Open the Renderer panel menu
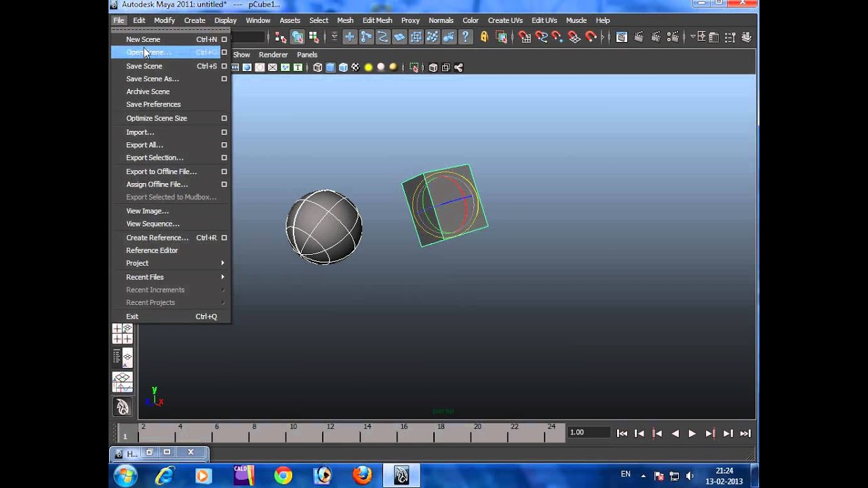This screenshot has width=868, height=488. pos(273,54)
